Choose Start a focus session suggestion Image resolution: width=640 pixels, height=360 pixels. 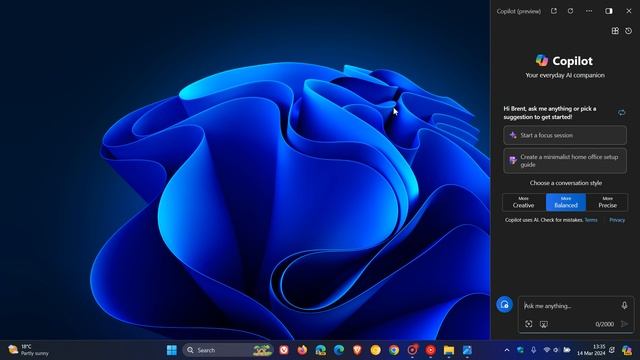click(x=565, y=135)
